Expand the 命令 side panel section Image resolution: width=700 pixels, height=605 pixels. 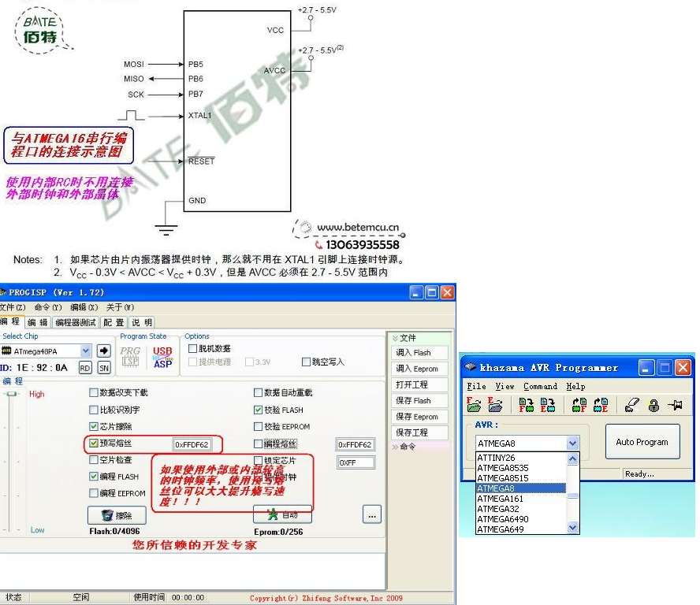point(395,447)
